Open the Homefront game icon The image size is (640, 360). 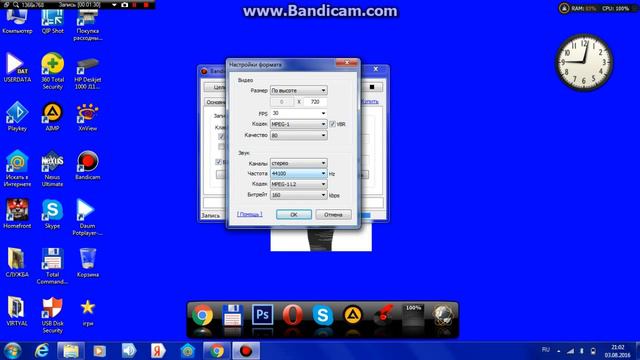coord(17,213)
